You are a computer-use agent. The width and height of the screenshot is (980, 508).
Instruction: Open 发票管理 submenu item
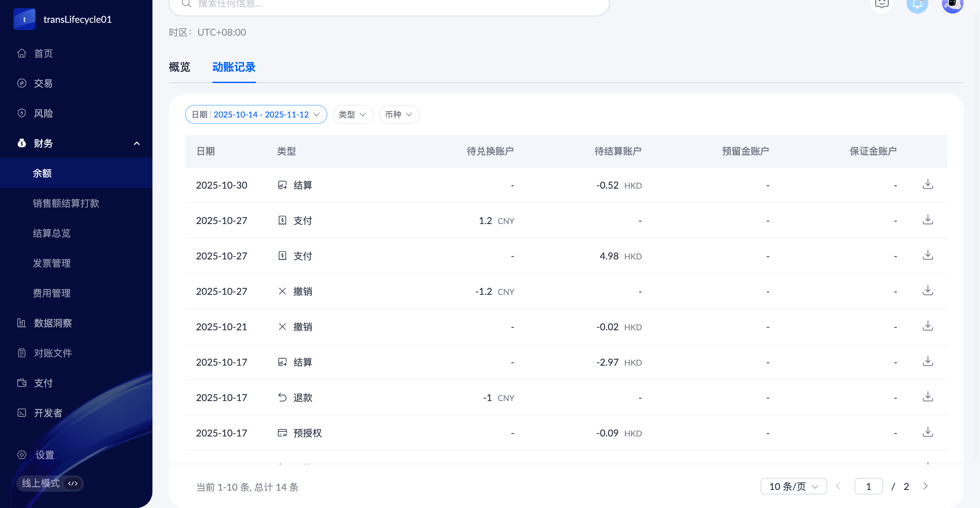coord(52,263)
